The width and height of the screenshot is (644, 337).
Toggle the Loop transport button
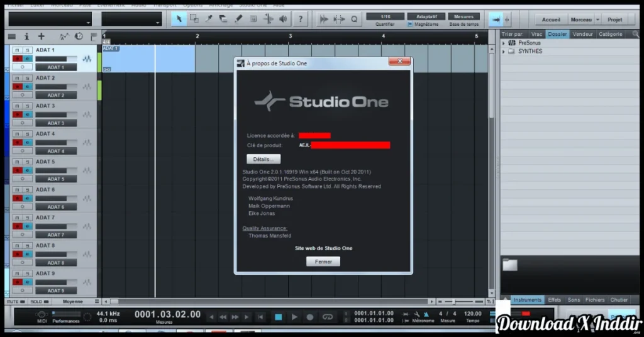click(x=327, y=317)
